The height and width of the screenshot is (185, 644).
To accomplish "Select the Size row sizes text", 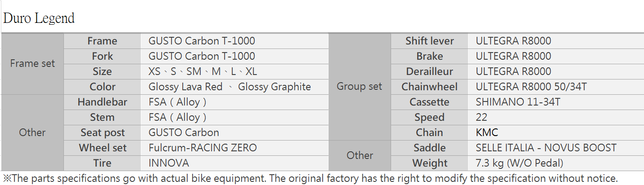I will [203, 71].
